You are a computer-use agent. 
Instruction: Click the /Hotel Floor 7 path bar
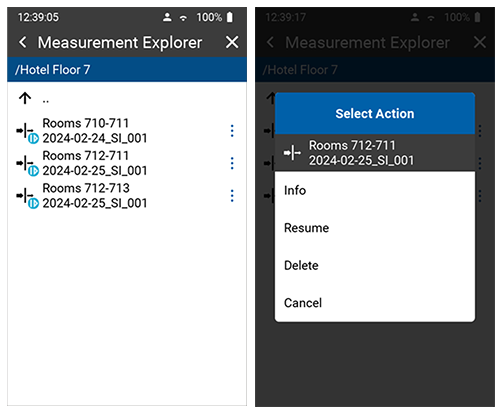(127, 70)
